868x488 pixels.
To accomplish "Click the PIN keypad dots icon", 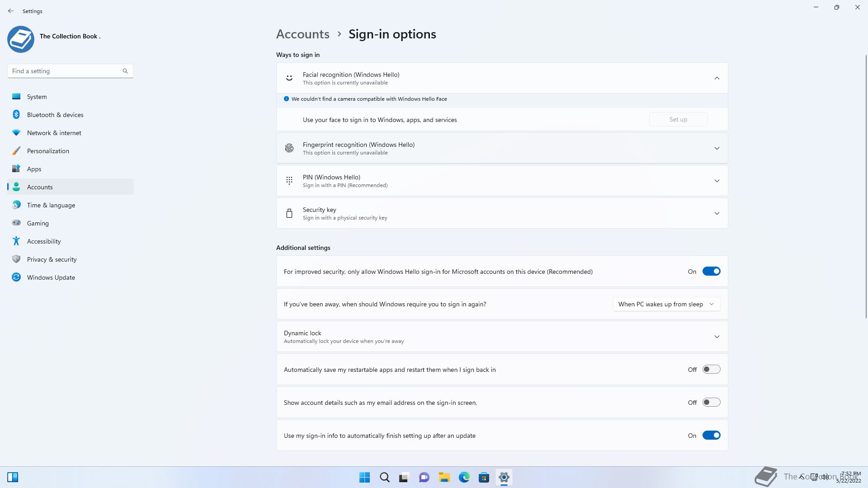I will [289, 181].
